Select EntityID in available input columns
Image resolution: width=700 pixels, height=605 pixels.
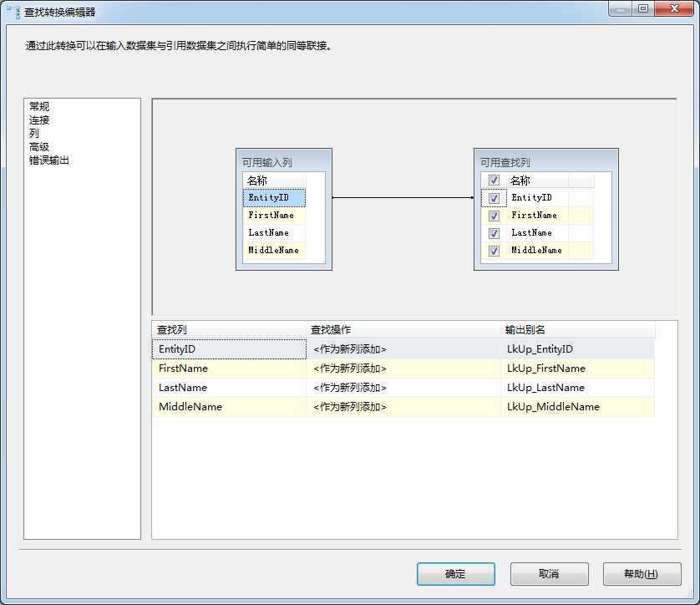(275, 197)
